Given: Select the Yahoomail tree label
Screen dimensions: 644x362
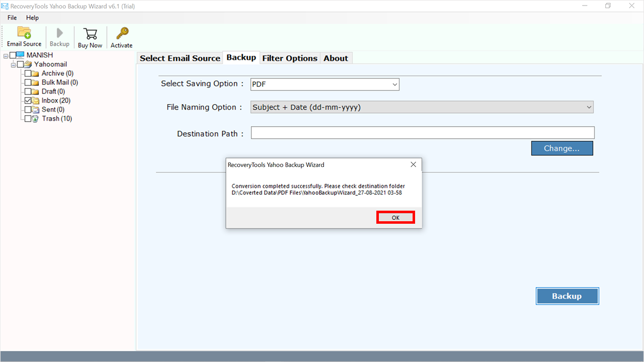Looking at the screenshot, I should pyautogui.click(x=50, y=64).
